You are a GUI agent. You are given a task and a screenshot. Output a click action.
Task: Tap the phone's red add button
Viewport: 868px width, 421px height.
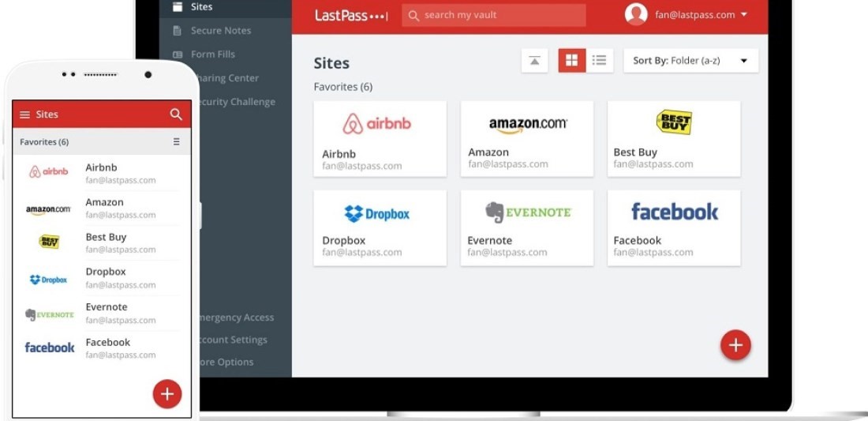coord(167,394)
